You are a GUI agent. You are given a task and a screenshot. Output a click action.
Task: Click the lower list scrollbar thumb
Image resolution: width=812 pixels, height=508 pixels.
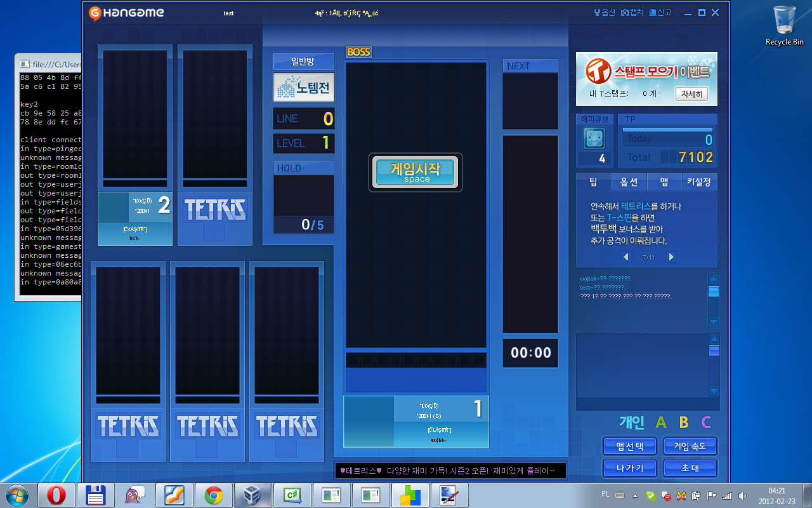tap(714, 351)
